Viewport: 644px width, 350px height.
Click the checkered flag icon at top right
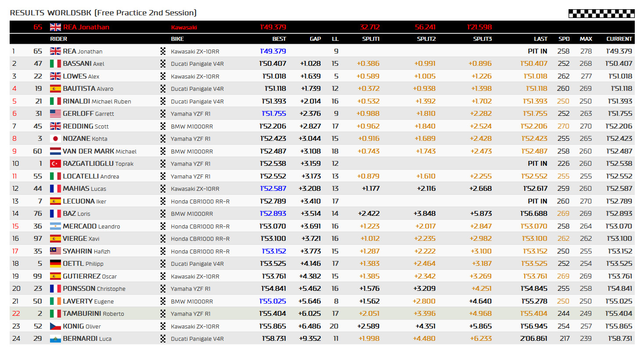(601, 14)
